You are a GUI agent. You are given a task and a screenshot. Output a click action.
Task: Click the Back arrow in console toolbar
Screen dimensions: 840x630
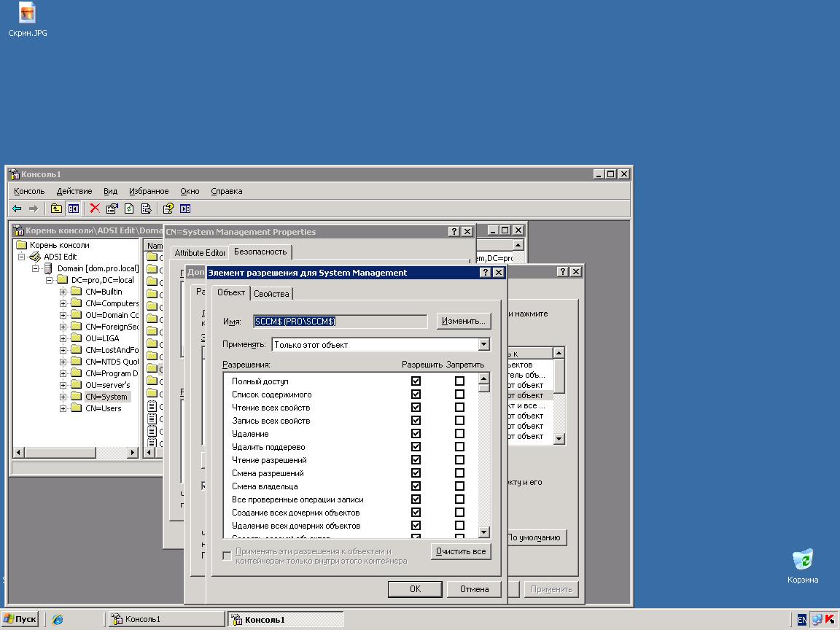pyautogui.click(x=17, y=209)
